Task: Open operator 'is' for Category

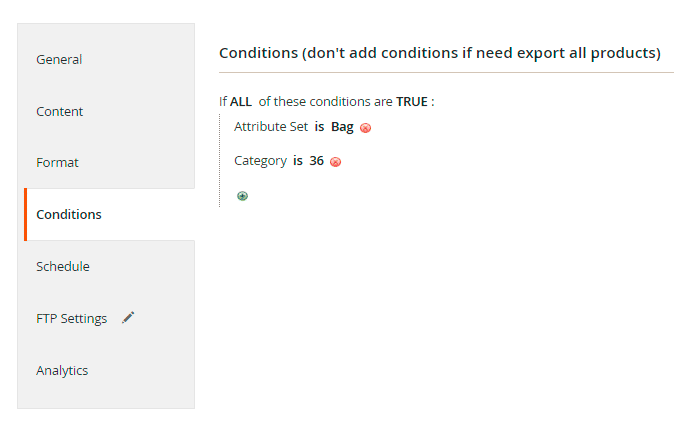Action: click(298, 161)
